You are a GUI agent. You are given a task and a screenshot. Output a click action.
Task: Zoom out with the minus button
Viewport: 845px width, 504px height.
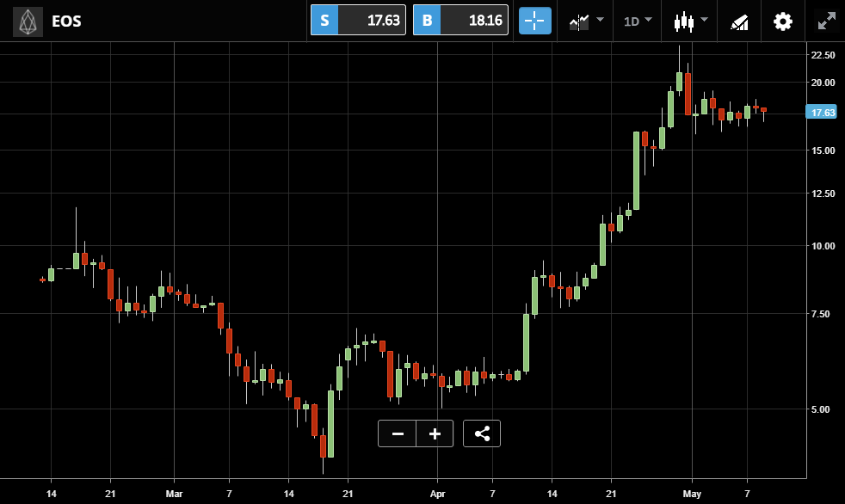click(398, 433)
